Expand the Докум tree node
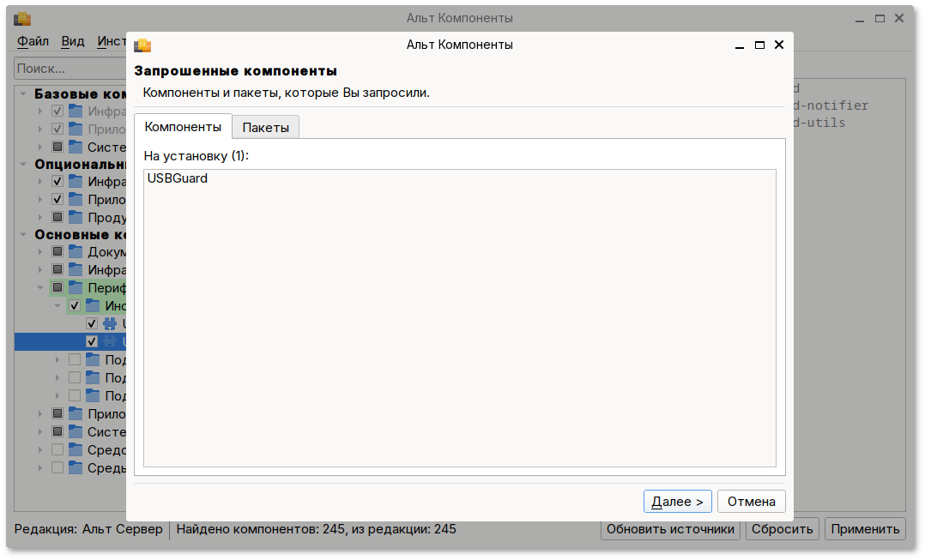 (40, 252)
